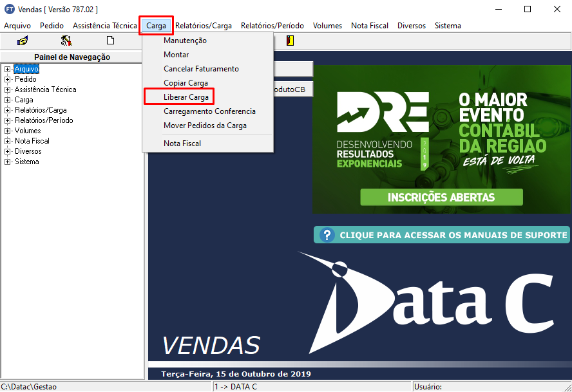Select Assistência Técnica in navigation tree
The height and width of the screenshot is (392, 572).
coord(46,89)
